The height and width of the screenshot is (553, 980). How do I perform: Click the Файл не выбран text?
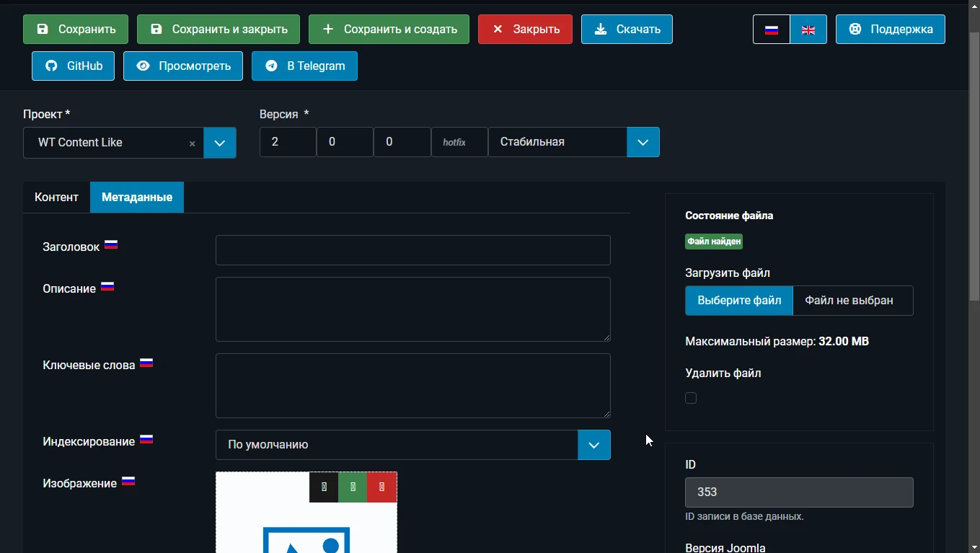pyautogui.click(x=849, y=301)
